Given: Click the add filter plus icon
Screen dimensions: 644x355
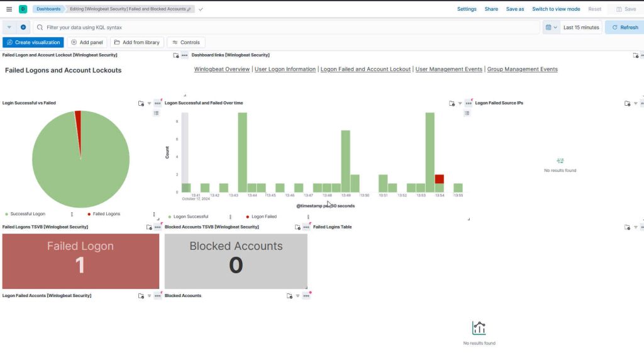Looking at the screenshot, I should pos(23,28).
